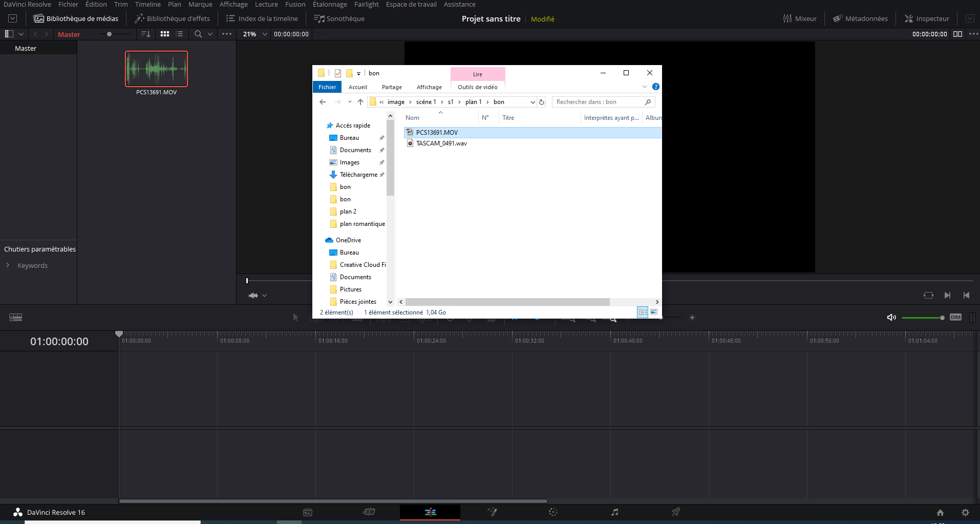The width and height of the screenshot is (980, 524).
Task: Switch media pool to list view
Action: [x=179, y=34]
